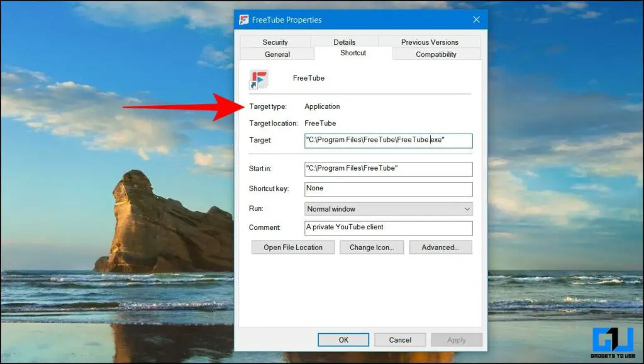
Task: Click the Run label
Action: tap(256, 208)
